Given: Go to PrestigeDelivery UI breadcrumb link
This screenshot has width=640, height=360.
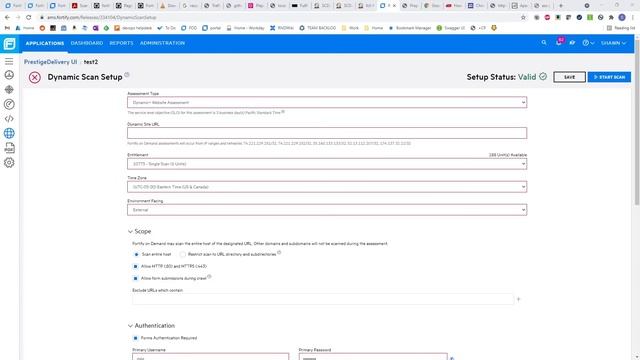Looking at the screenshot, I should coord(50,62).
